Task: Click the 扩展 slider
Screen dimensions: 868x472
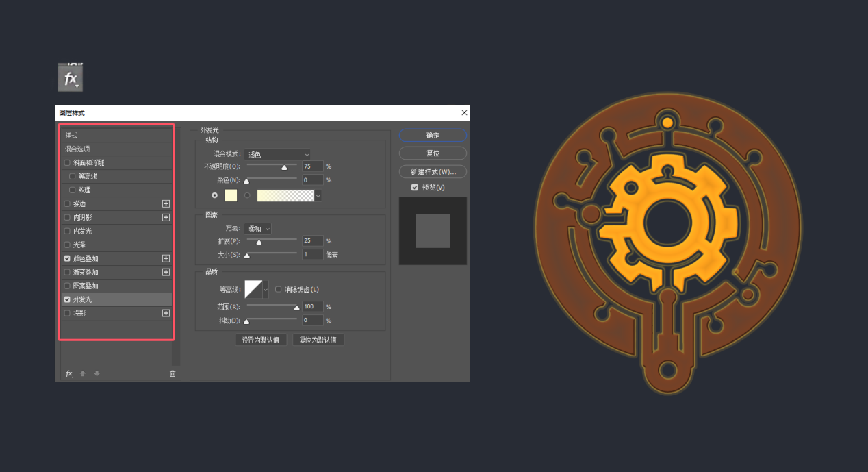Action: (x=272, y=240)
